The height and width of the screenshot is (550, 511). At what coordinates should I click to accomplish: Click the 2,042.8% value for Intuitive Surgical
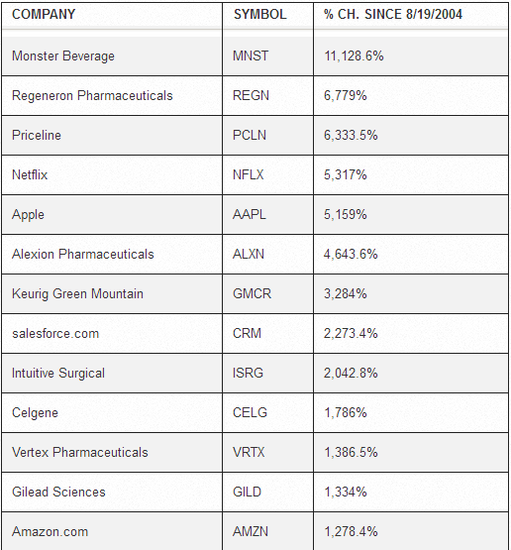click(350, 373)
